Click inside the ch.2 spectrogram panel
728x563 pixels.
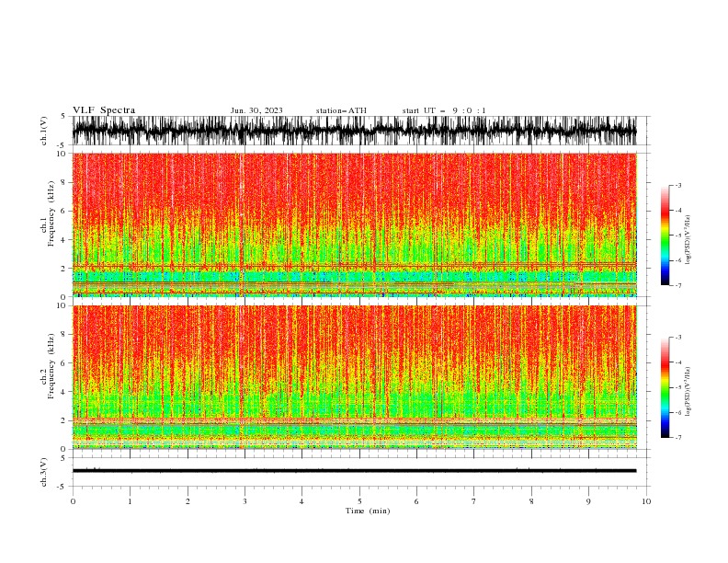pos(354,377)
